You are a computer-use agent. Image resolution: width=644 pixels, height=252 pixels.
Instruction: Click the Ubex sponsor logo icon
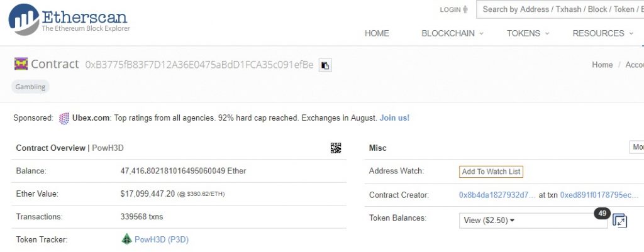point(64,118)
